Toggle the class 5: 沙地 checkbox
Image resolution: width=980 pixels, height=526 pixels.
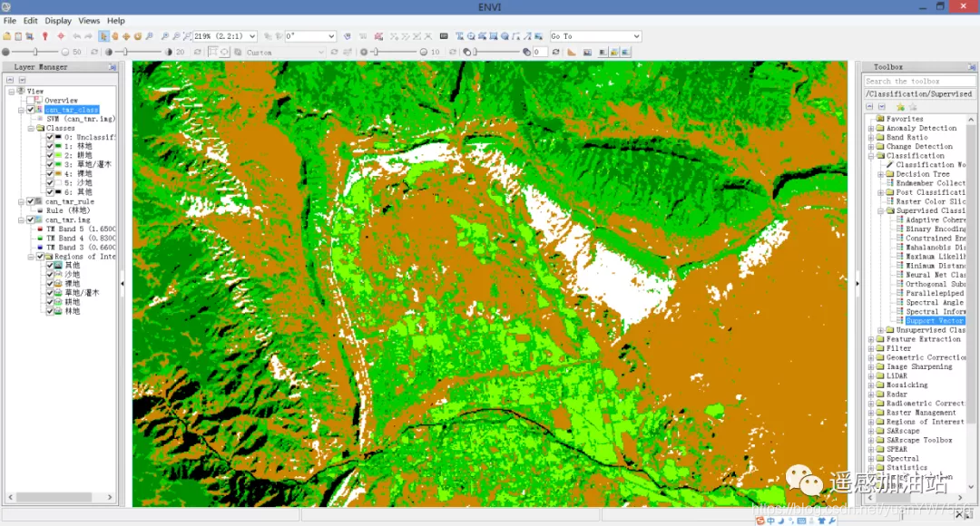tap(50, 183)
